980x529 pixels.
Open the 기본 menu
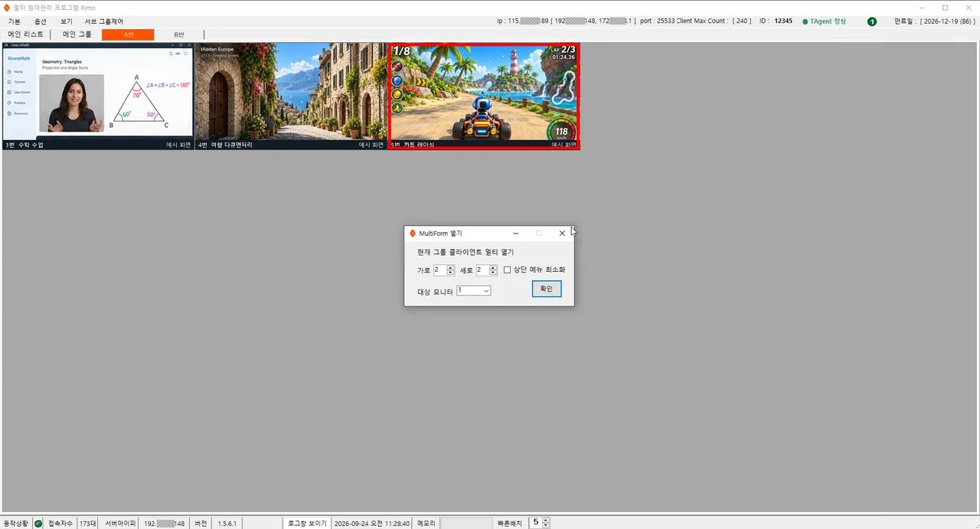point(14,21)
